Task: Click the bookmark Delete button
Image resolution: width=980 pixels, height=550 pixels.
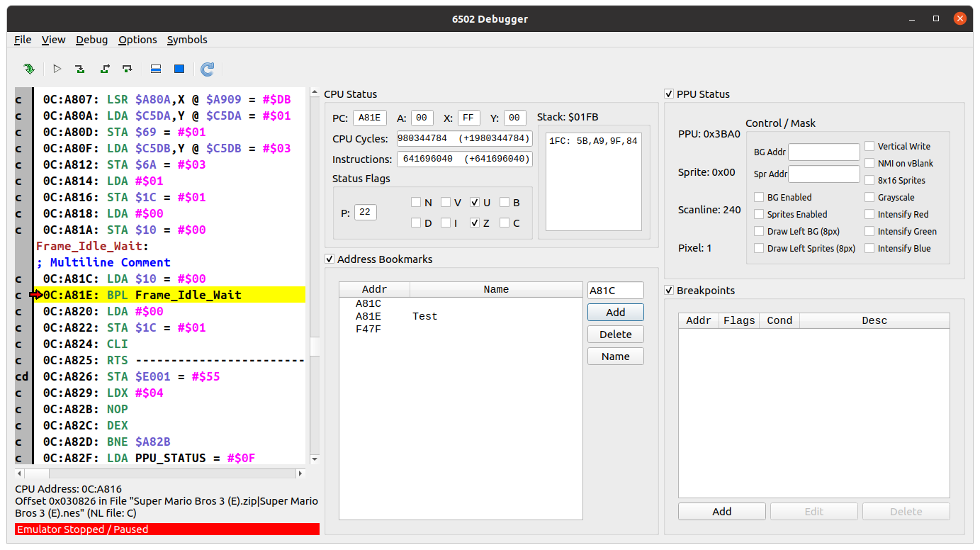Action: 615,334
